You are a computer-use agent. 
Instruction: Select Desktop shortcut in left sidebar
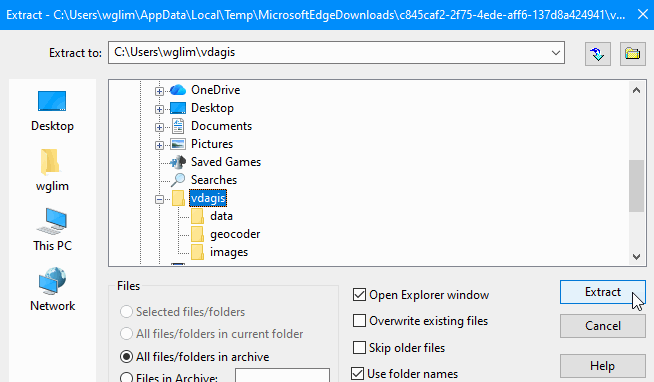(52, 111)
